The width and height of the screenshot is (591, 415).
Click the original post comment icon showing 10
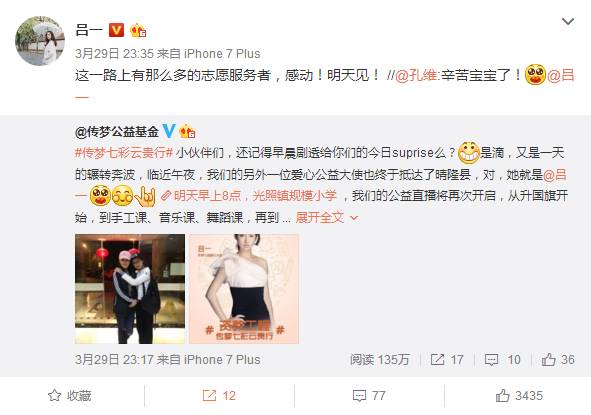(x=502, y=360)
